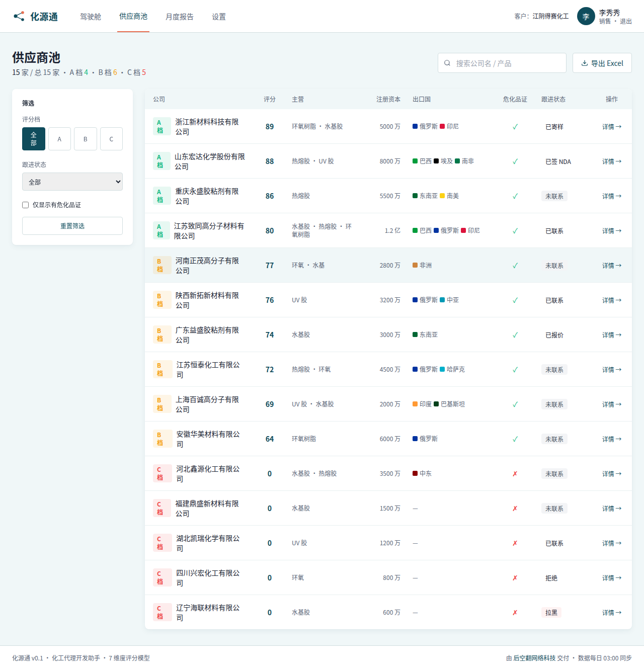This screenshot has height=670, width=644.
Task: Filter by rating tier B
Action: click(86, 139)
